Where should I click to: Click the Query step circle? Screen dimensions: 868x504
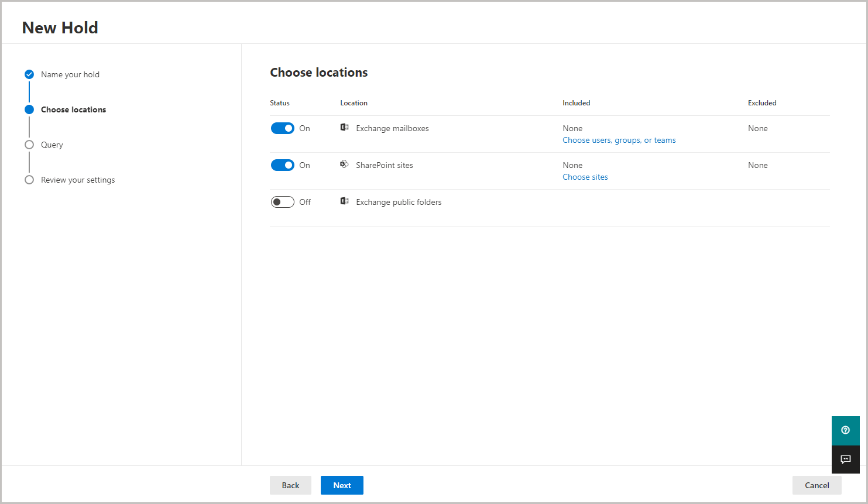[x=29, y=145]
